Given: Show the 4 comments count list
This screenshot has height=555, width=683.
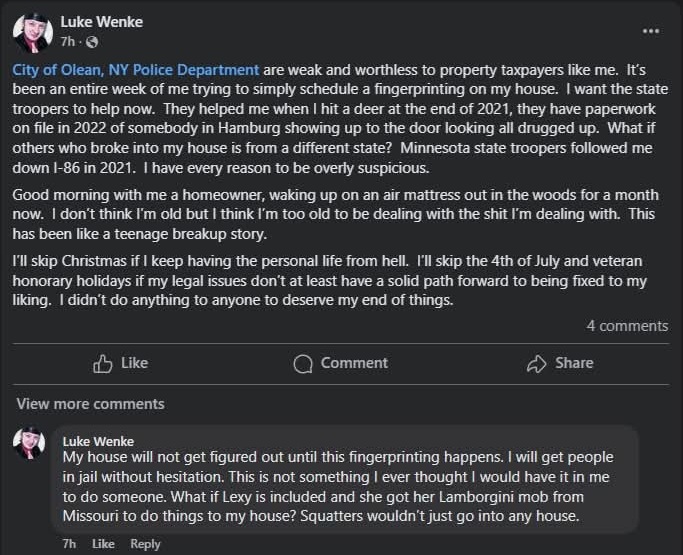Looking at the screenshot, I should (x=627, y=326).
